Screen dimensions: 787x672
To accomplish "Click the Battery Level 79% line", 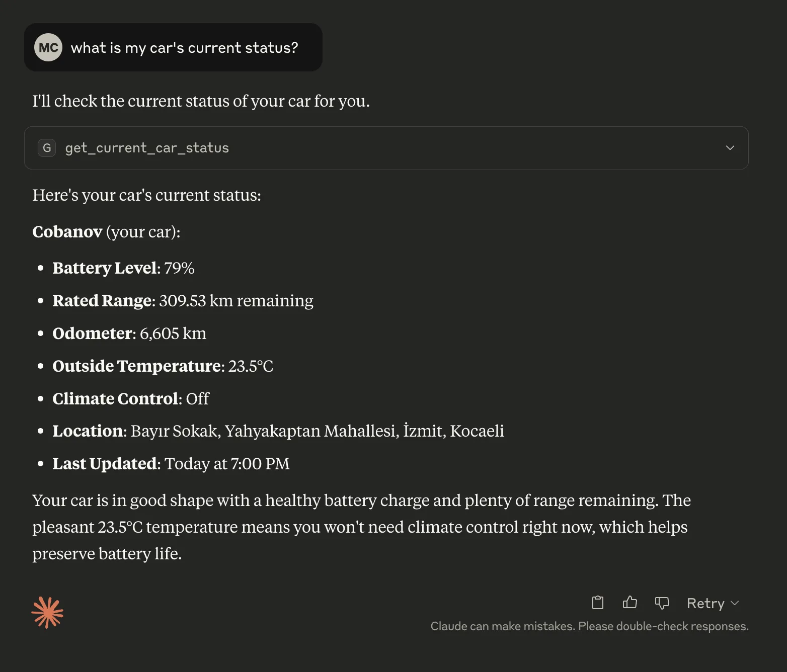I will click(x=123, y=268).
